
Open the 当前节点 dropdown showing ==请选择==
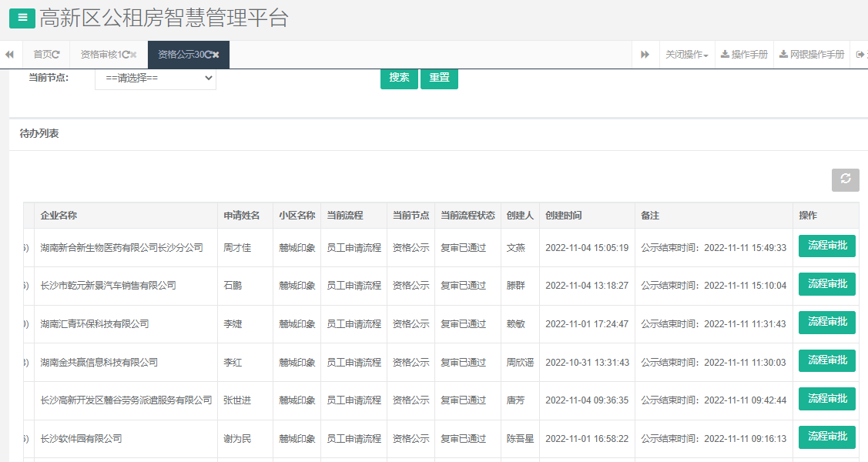(x=154, y=79)
